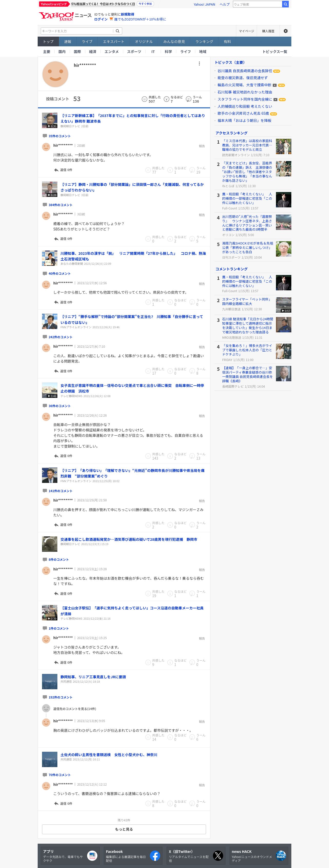The width and height of the screenshot is (329, 868).
Task: Click 共感した icon with count 143
Action: tap(148, 456)
